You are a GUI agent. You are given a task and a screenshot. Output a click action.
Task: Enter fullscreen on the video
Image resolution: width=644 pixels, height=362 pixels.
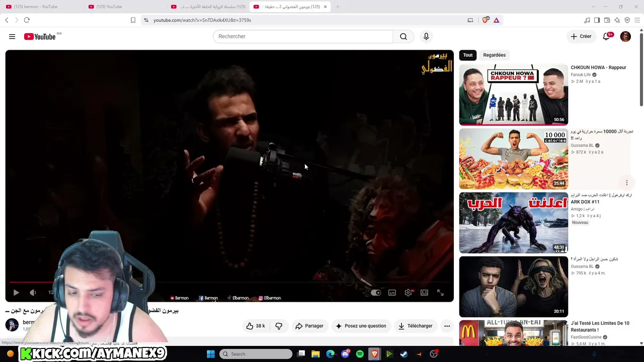pyautogui.click(x=440, y=293)
